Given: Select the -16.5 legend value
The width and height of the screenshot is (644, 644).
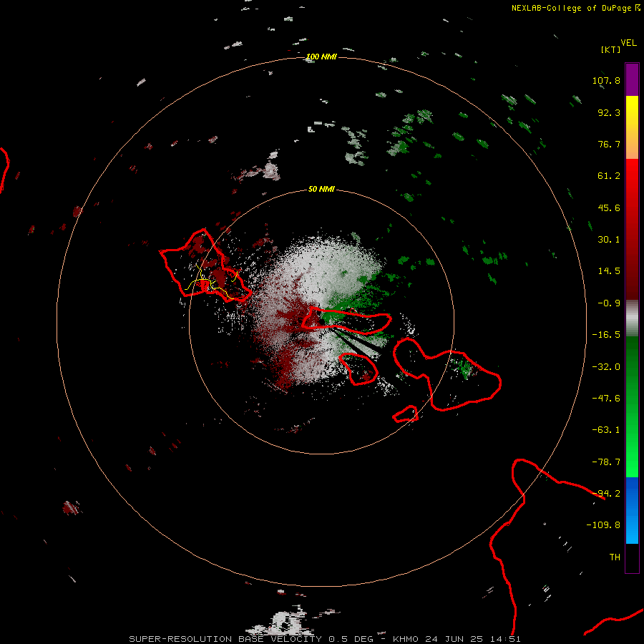Looking at the screenshot, I should 606,335.
